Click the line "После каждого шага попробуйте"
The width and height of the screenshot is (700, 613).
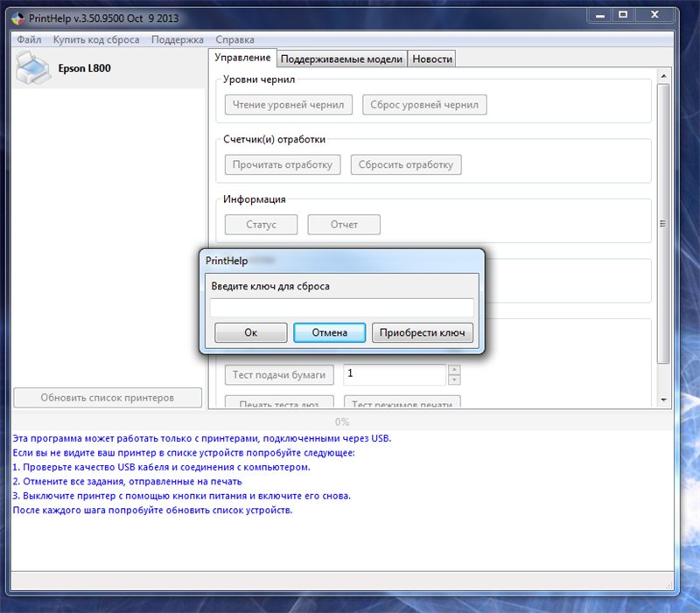152,510
